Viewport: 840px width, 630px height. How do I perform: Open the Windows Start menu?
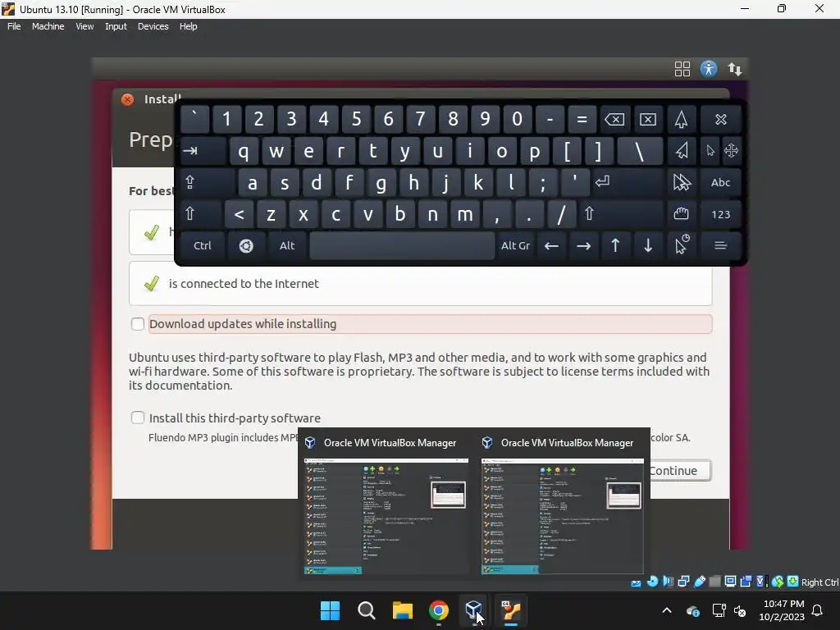[x=330, y=610]
